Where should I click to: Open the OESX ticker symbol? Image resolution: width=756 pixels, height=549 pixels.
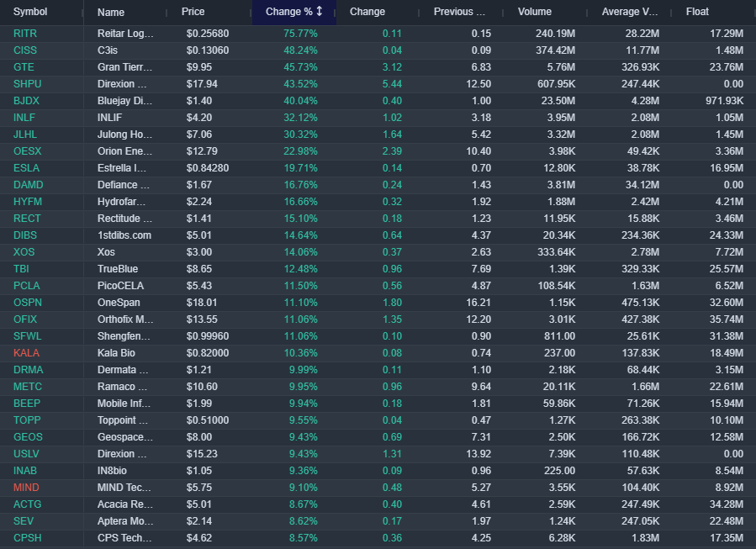tap(28, 151)
